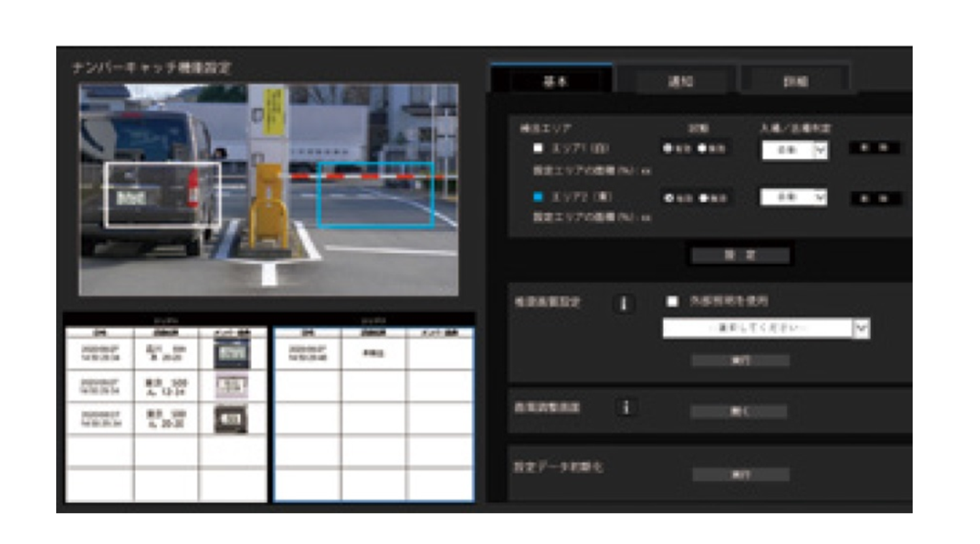Viewport: 980px width, 544px height.
Task: Open the second plate thumbnail in the Area 1 table
Action: click(231, 387)
